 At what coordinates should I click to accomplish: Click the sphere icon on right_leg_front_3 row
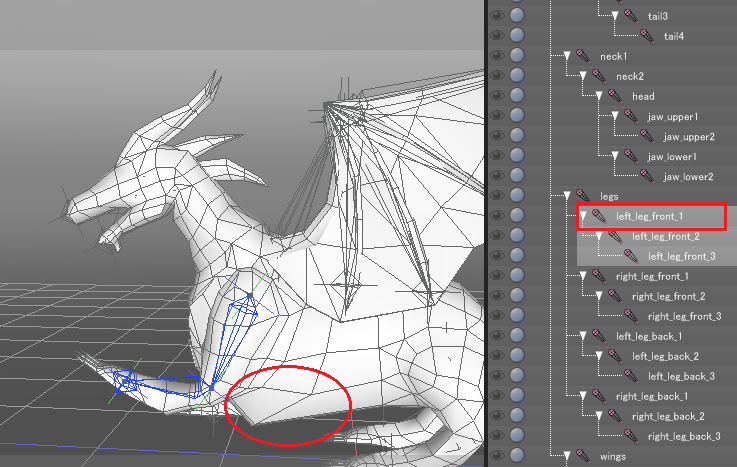coord(517,315)
